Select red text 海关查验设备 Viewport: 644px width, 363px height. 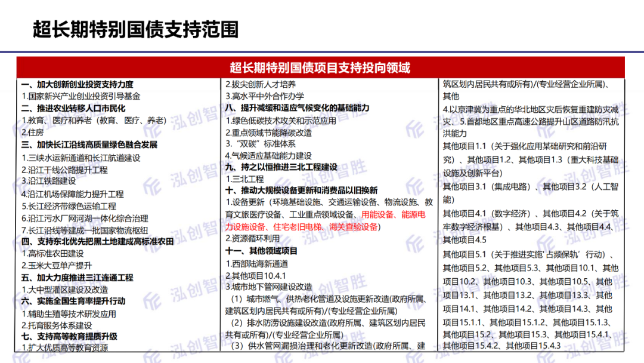coord(354,227)
